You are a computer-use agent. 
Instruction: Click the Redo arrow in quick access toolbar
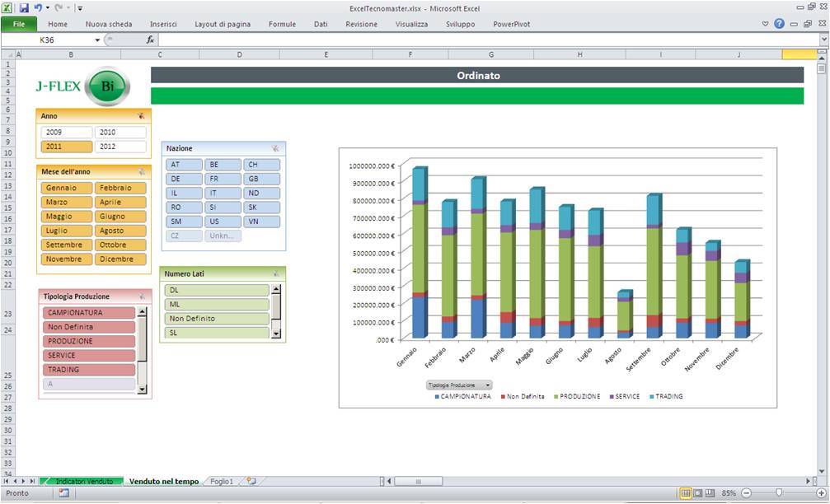pos(59,8)
